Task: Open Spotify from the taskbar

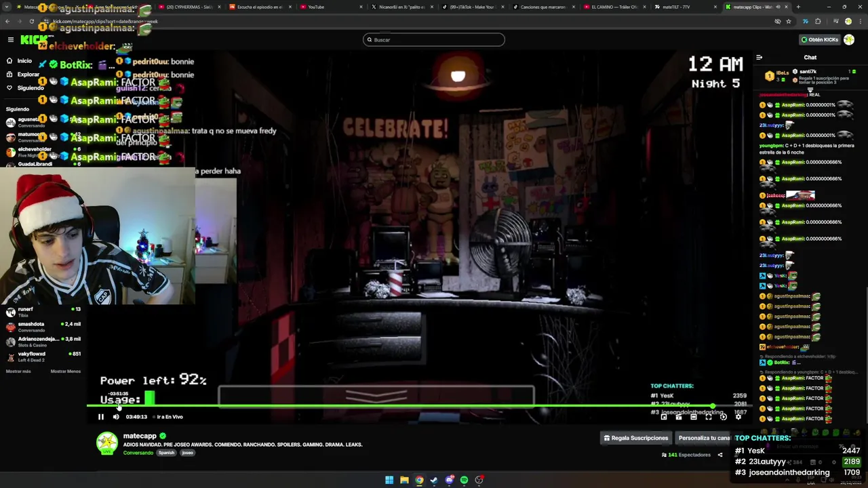Action: [464, 480]
